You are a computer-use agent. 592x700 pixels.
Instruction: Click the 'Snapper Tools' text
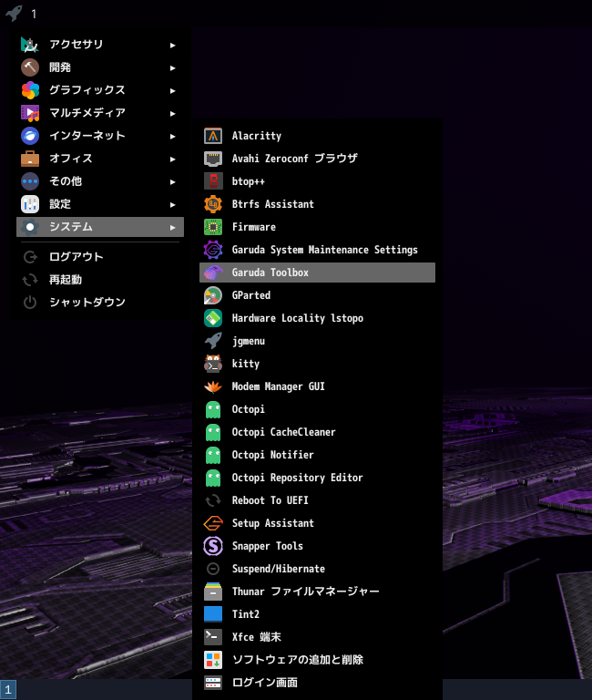point(267,546)
